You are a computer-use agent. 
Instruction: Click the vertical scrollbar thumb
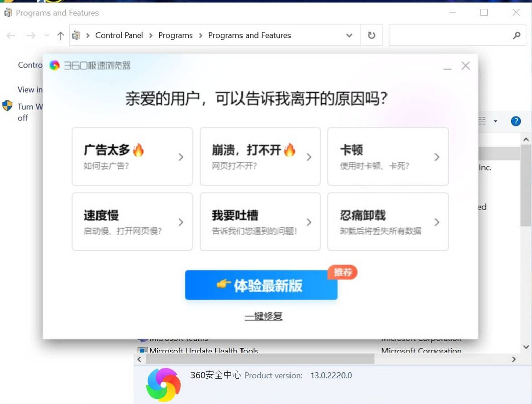(x=526, y=186)
